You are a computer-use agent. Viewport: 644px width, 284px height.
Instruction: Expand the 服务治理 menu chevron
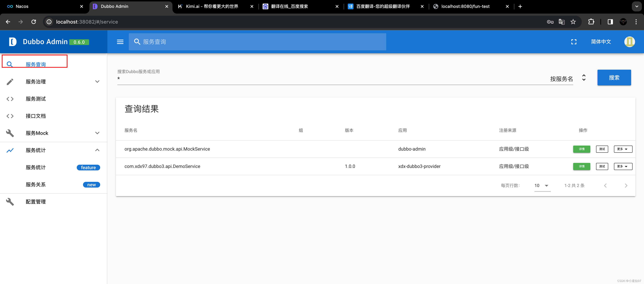97,82
